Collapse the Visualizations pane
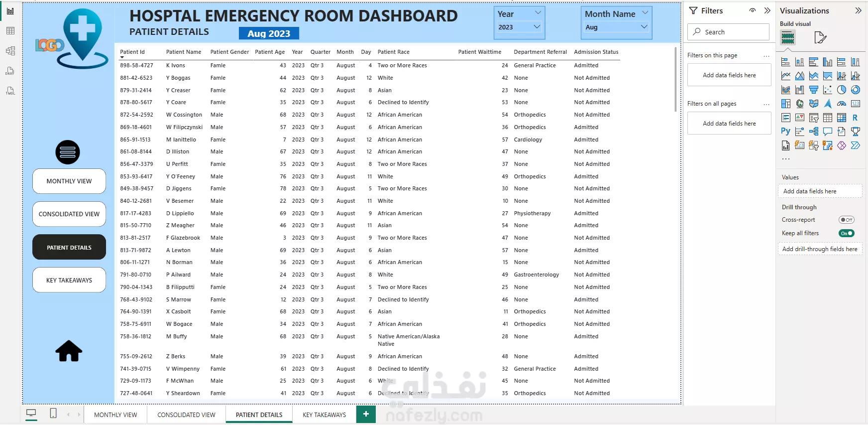868x425 pixels. [x=858, y=10]
